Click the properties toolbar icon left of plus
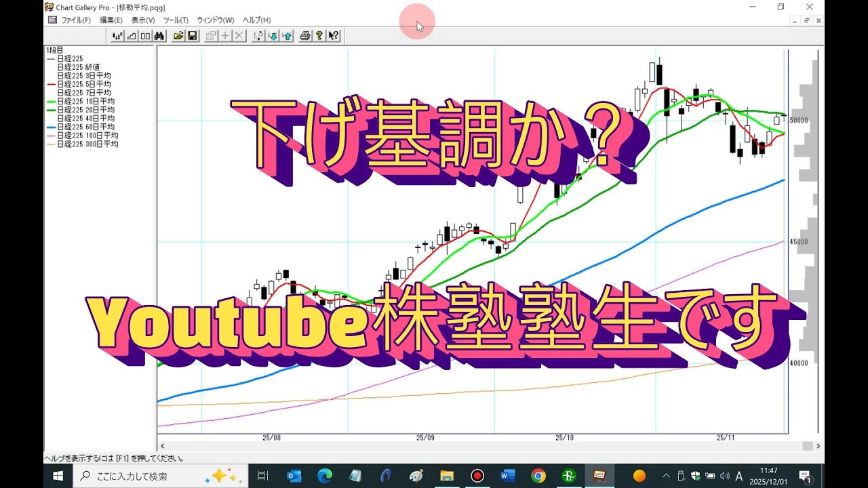 pos(211,36)
